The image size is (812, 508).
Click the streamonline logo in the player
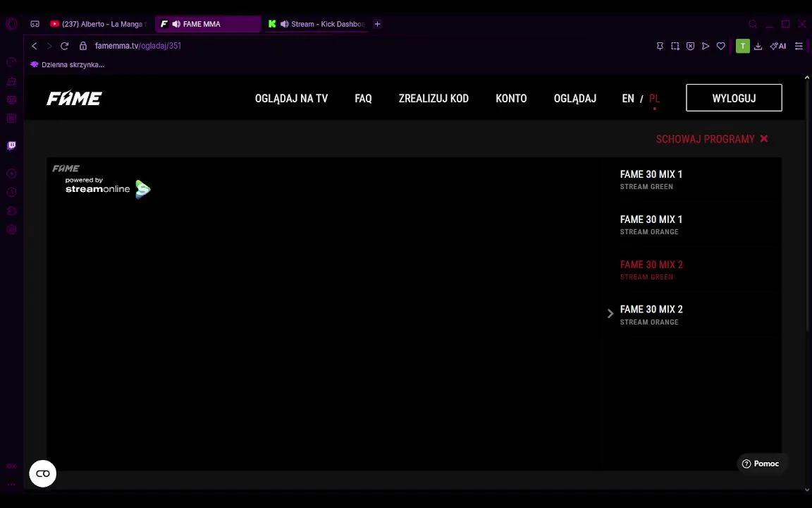coord(108,188)
